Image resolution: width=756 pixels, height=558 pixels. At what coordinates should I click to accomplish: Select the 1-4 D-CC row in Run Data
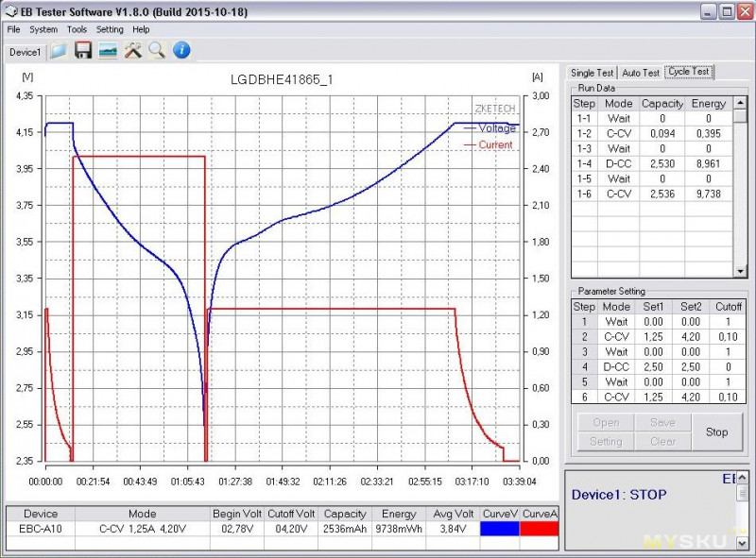[650, 163]
